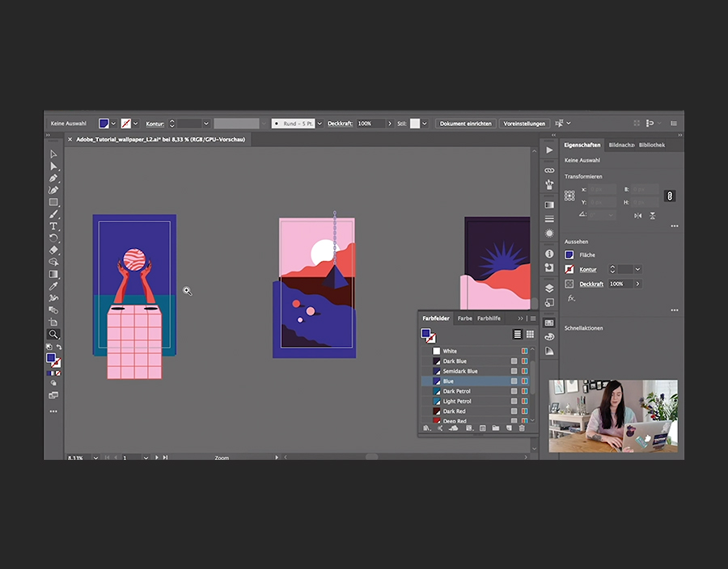Click the Kontur link in Aussehen section
Image resolution: width=728 pixels, height=569 pixels.
click(x=588, y=269)
